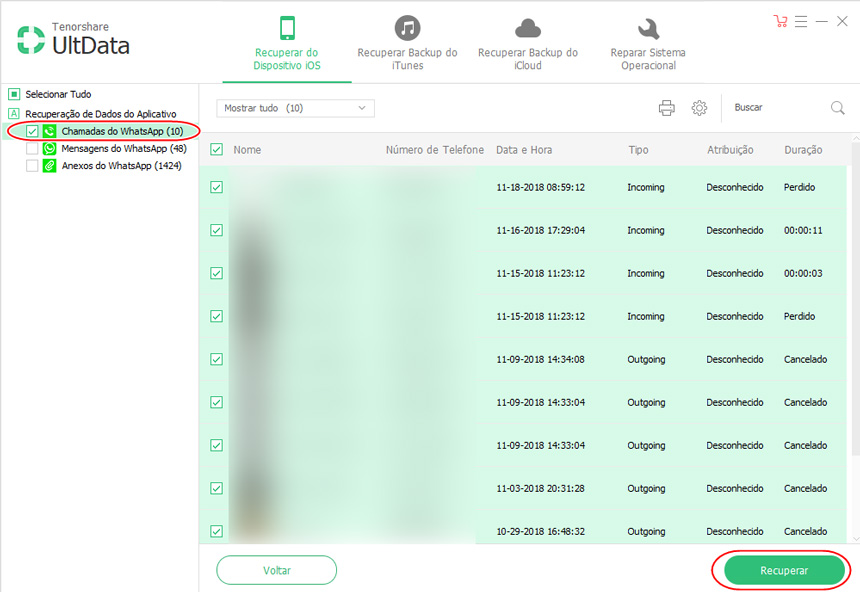Click the date cell 11-16-2018 17:29:04
860x592 pixels.
(x=540, y=230)
